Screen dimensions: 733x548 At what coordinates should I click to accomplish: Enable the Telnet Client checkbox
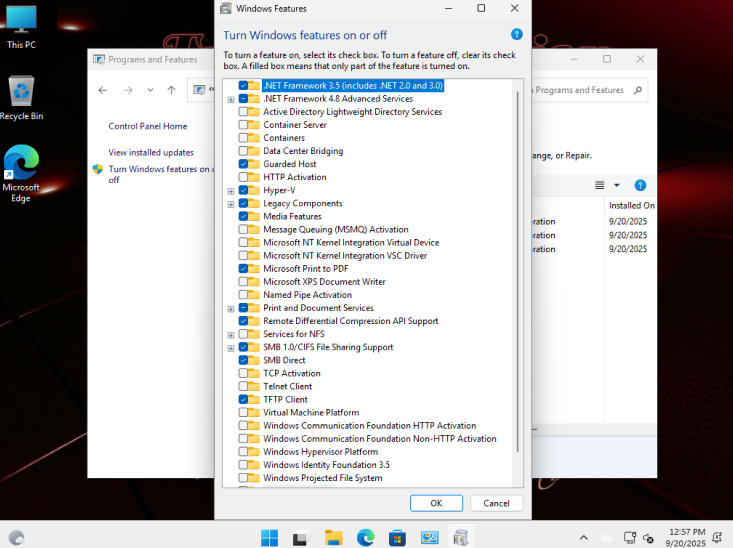point(243,386)
